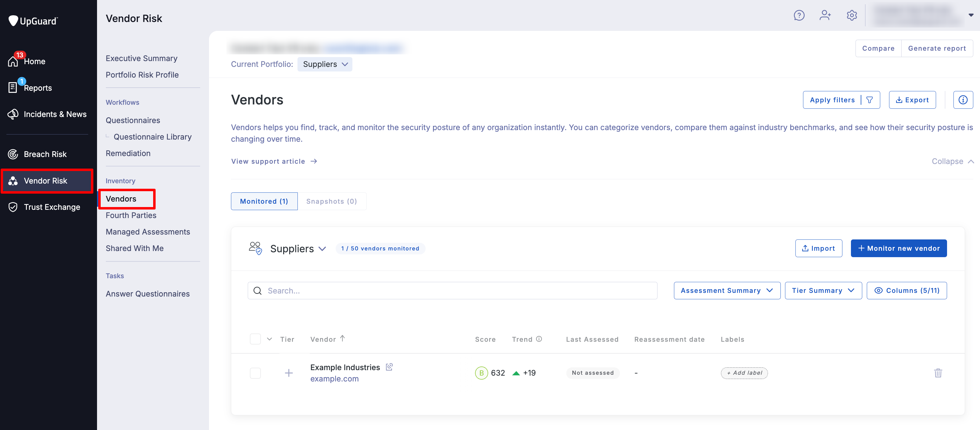Click the Trend column info icon
Image resolution: width=980 pixels, height=430 pixels.
(x=539, y=339)
